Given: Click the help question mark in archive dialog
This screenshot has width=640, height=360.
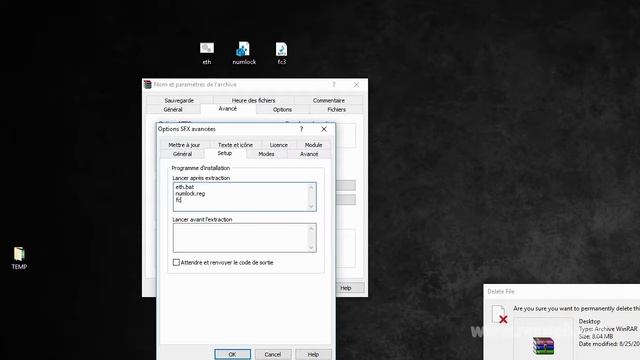Looking at the screenshot, I should point(334,84).
